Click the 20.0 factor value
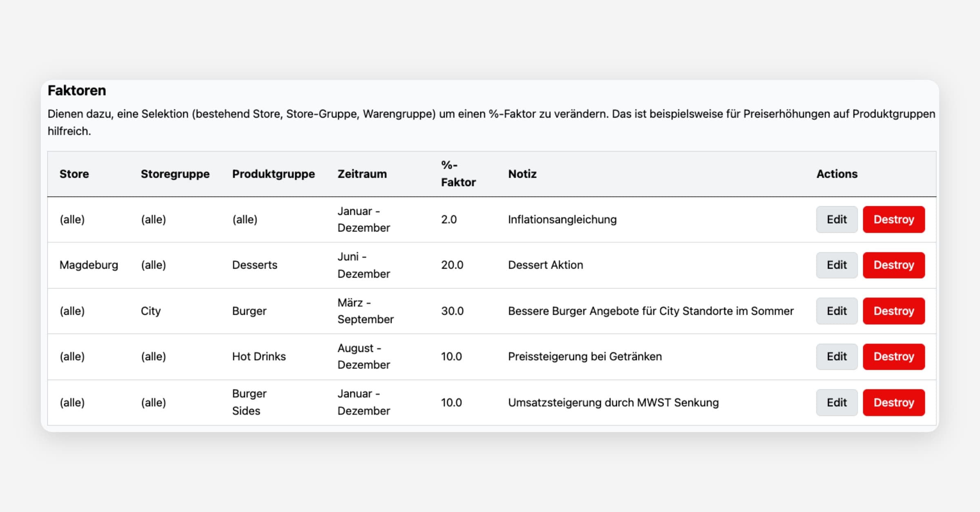The width and height of the screenshot is (980, 512). 452,265
